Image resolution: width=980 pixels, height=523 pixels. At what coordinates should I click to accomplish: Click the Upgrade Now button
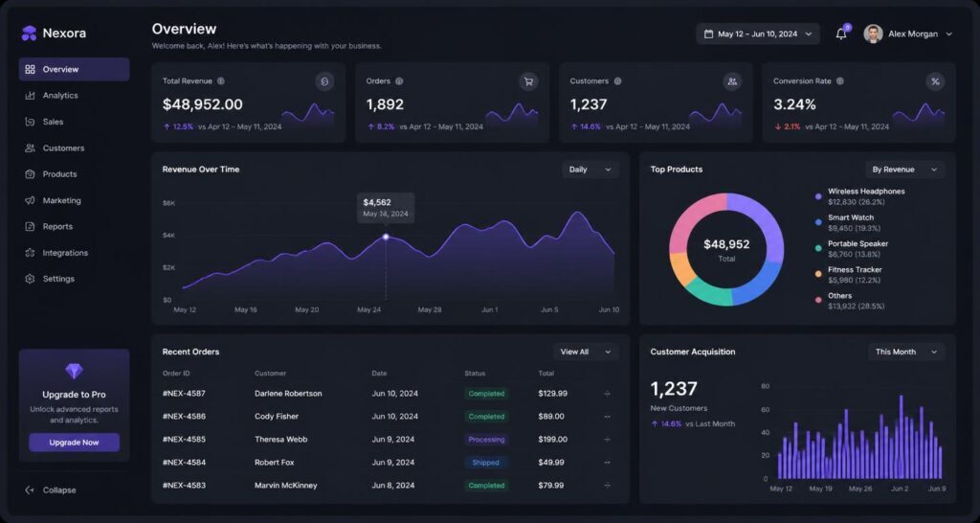click(x=74, y=443)
